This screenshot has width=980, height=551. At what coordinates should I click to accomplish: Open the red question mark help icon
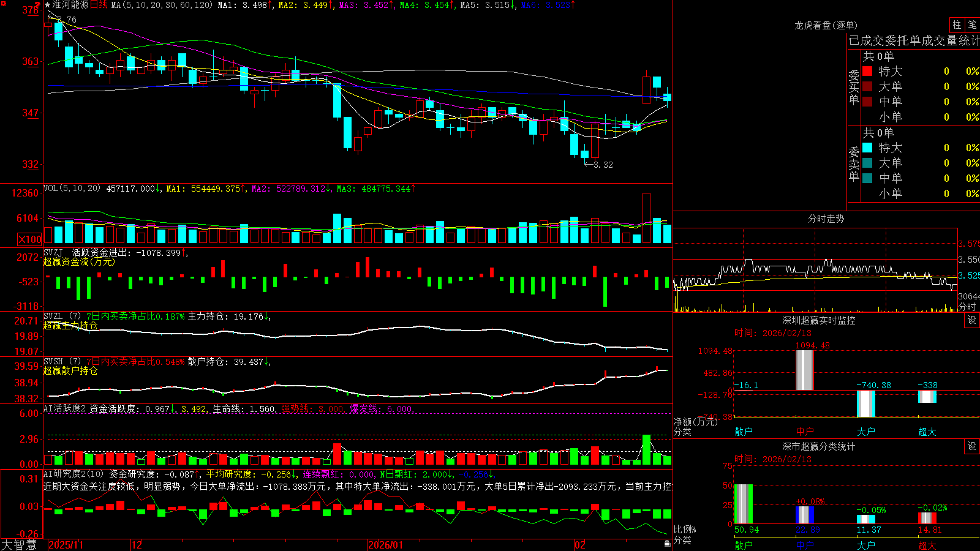(38, 5)
